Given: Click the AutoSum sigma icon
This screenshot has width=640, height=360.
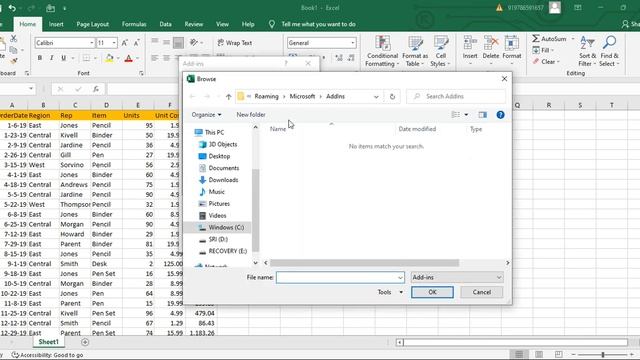Looking at the screenshot, I should click(536, 38).
